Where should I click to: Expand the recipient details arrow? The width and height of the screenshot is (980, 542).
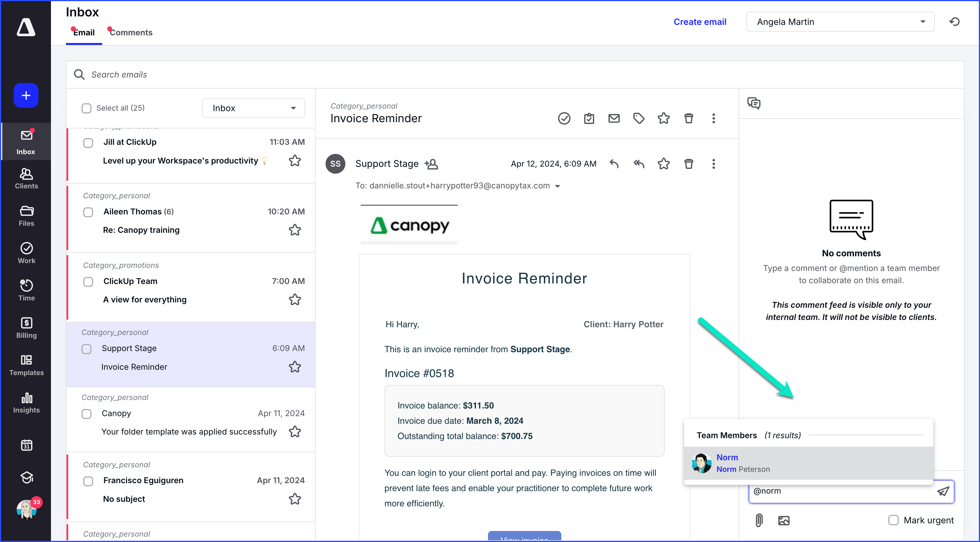pos(557,186)
